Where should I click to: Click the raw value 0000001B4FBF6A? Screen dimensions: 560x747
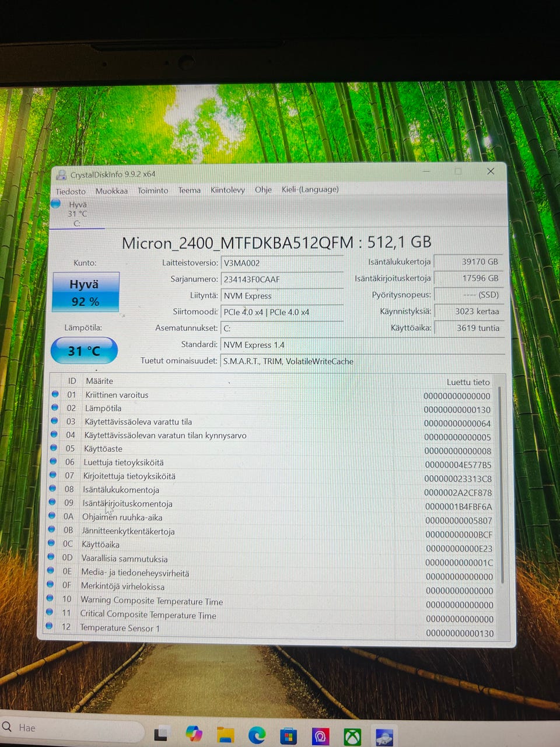point(459,507)
